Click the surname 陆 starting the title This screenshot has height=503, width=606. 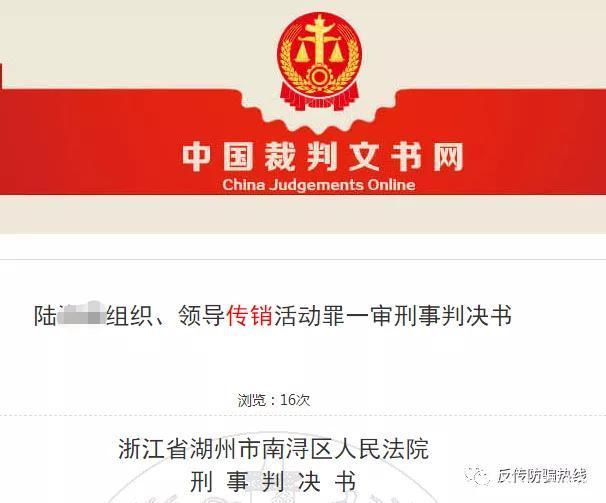coord(45,315)
